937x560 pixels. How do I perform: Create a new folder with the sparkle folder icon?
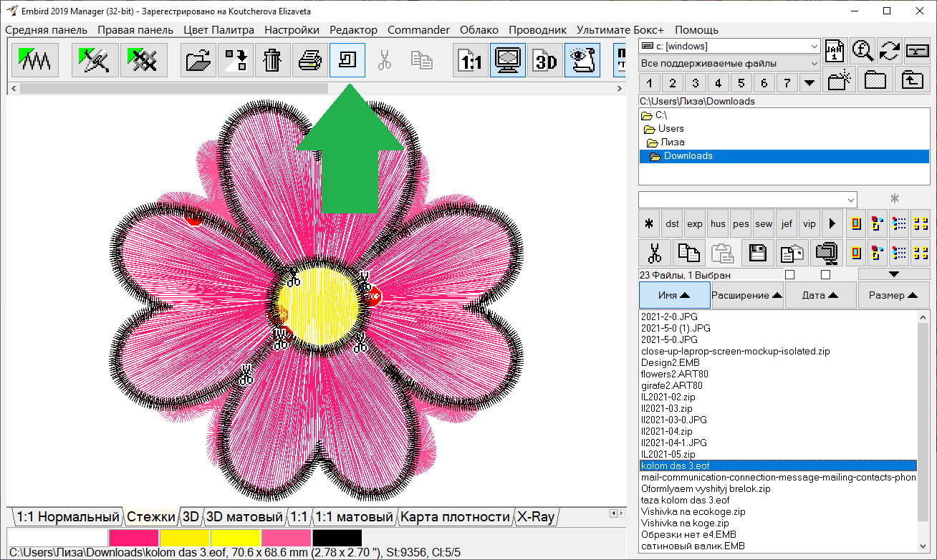tap(838, 80)
